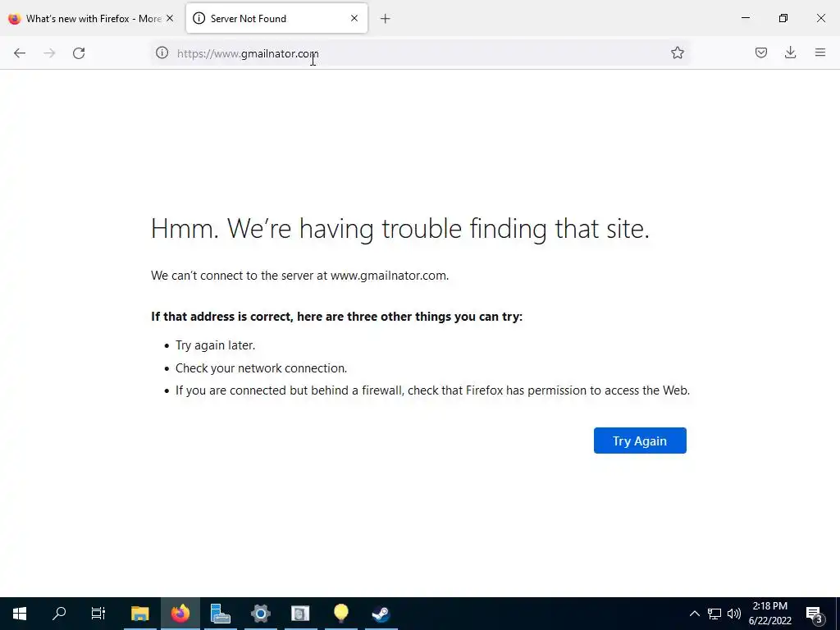Viewport: 840px width, 630px height.
Task: Bookmark this page with the star icon
Action: tap(677, 52)
